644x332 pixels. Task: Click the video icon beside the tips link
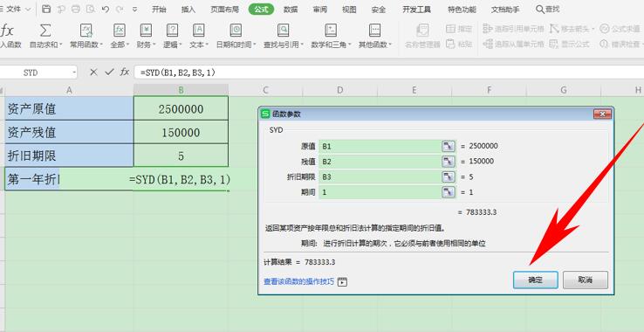[343, 282]
